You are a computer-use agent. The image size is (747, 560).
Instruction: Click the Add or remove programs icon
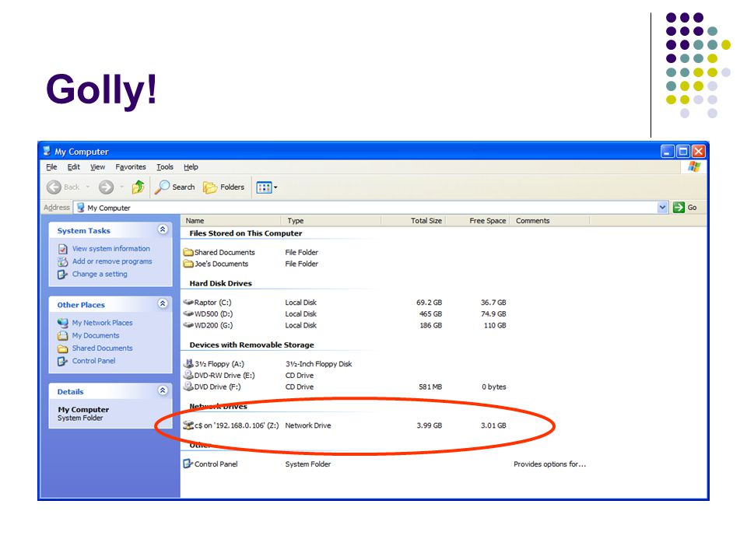[x=63, y=261]
